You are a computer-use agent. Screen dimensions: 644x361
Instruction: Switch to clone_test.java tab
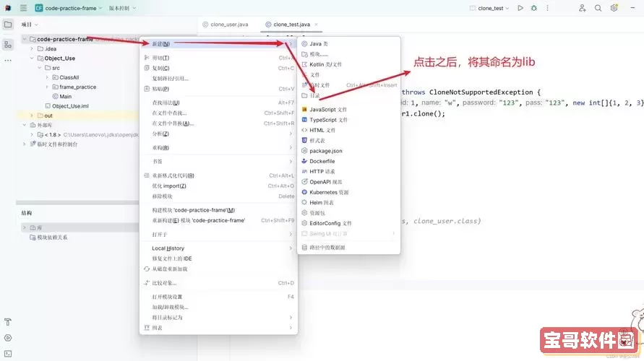(288, 25)
